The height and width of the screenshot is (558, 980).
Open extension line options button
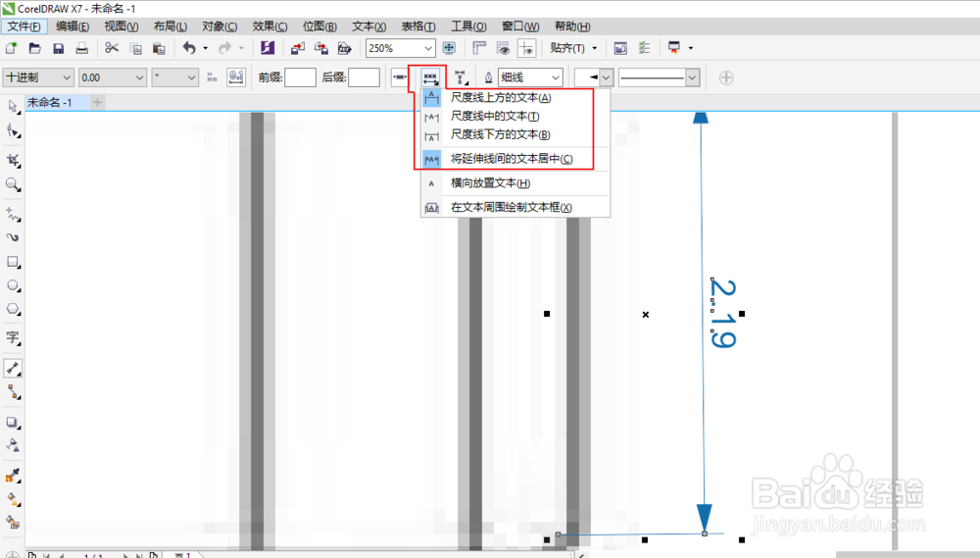tap(461, 77)
